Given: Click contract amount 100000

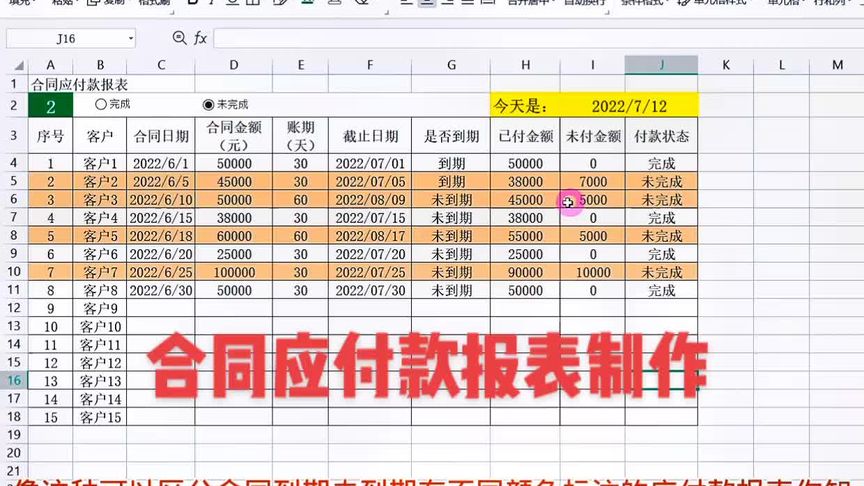Looking at the screenshot, I should pos(234,273).
